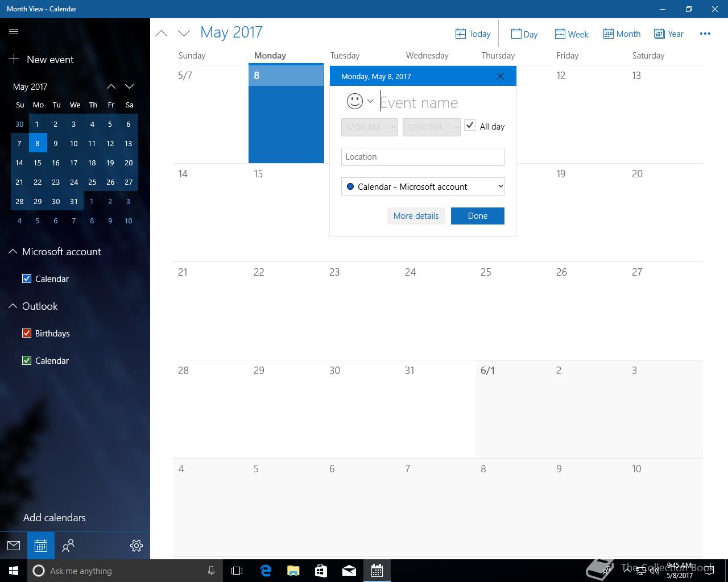This screenshot has height=582, width=728.
Task: Switch to Mail app icon
Action: coord(14,546)
